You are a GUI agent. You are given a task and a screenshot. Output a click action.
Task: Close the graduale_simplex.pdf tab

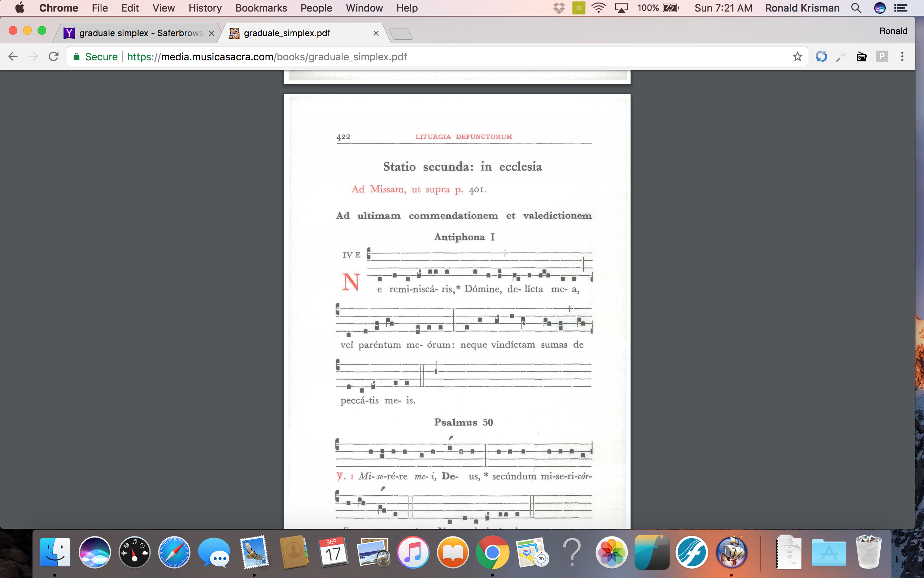pos(376,33)
